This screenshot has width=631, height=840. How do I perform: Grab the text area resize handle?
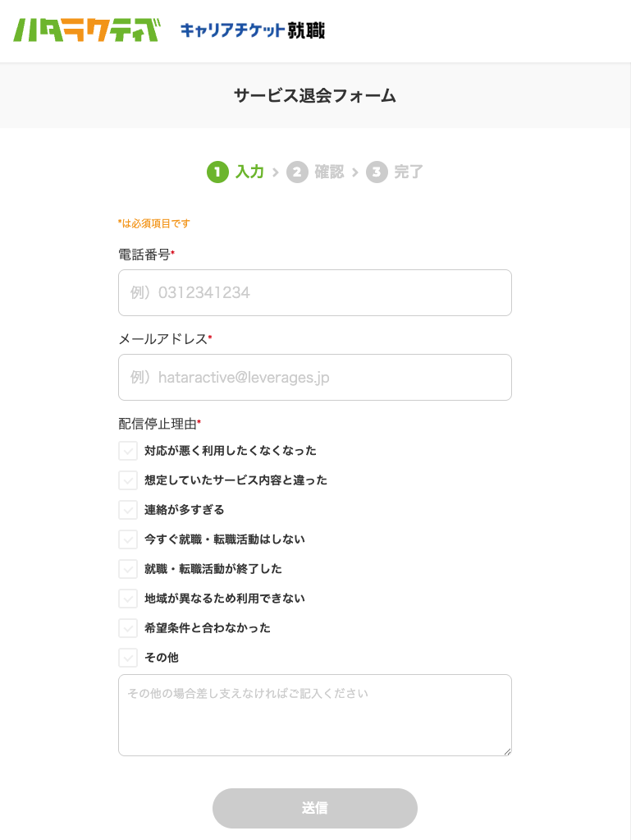pos(507,750)
